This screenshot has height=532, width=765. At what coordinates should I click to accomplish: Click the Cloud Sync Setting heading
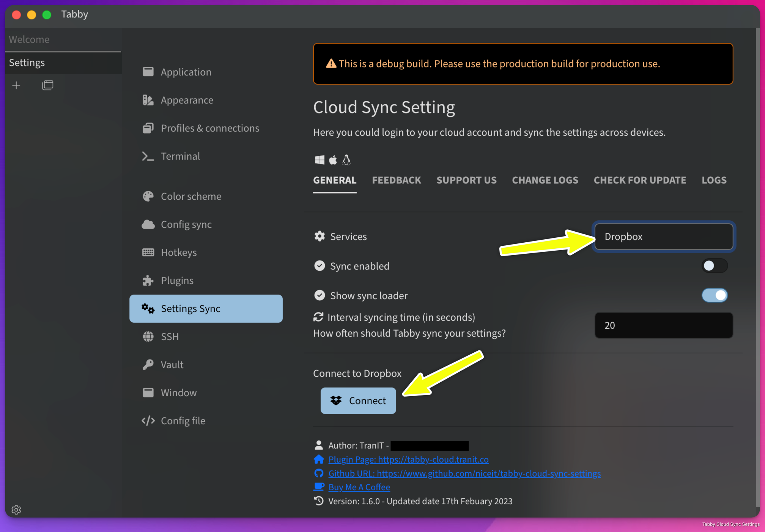coord(384,107)
